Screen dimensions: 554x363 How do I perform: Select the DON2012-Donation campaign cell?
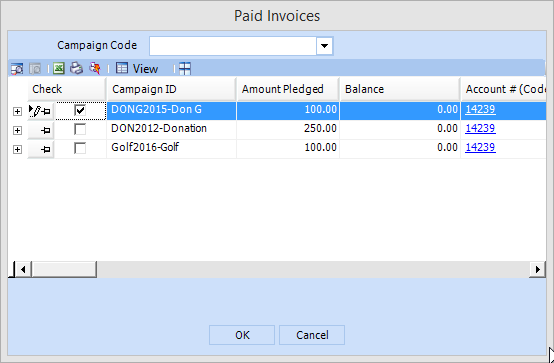tap(171, 129)
